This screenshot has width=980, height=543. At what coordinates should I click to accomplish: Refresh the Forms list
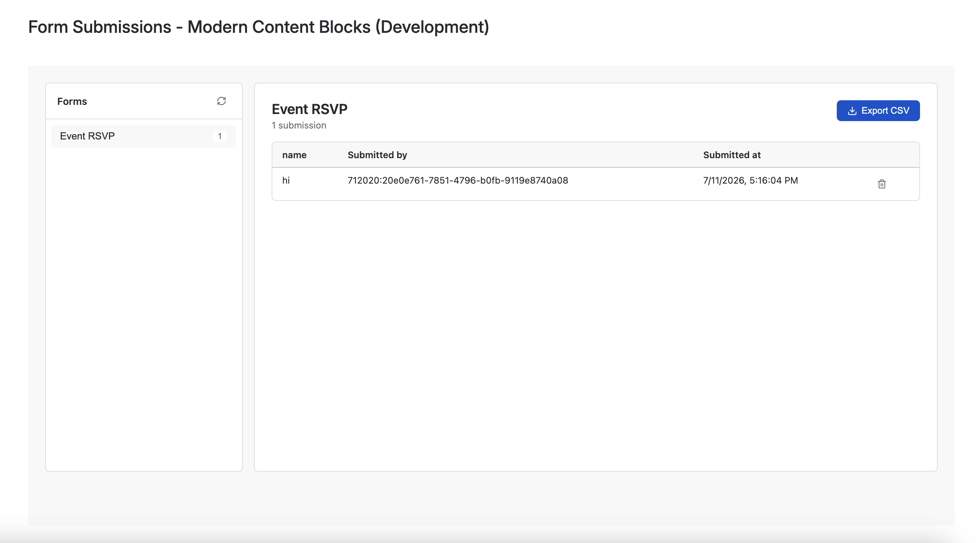tap(222, 101)
